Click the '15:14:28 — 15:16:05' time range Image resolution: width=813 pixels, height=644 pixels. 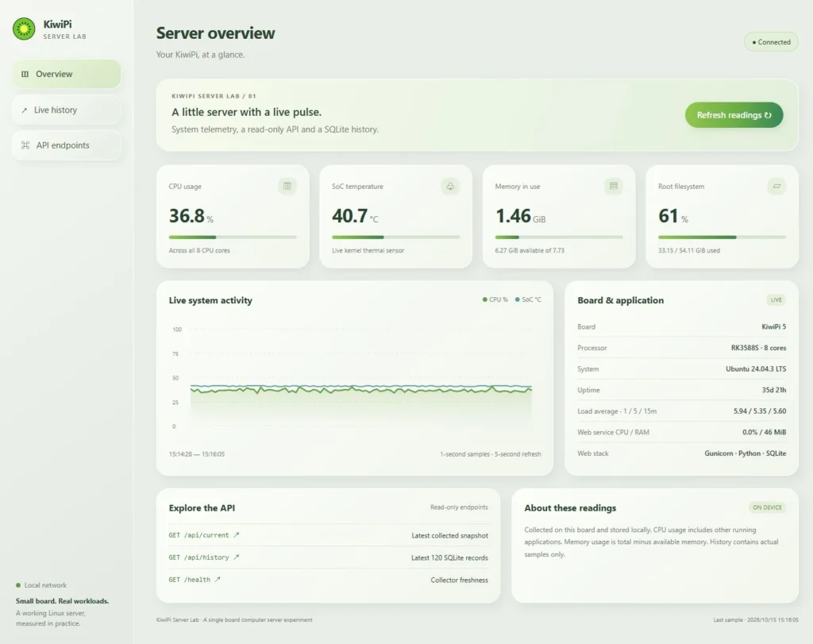click(x=197, y=454)
